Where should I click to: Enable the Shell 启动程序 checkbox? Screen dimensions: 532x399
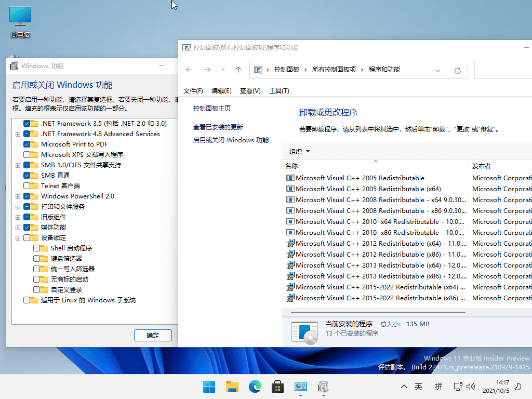pyautogui.click(x=37, y=248)
